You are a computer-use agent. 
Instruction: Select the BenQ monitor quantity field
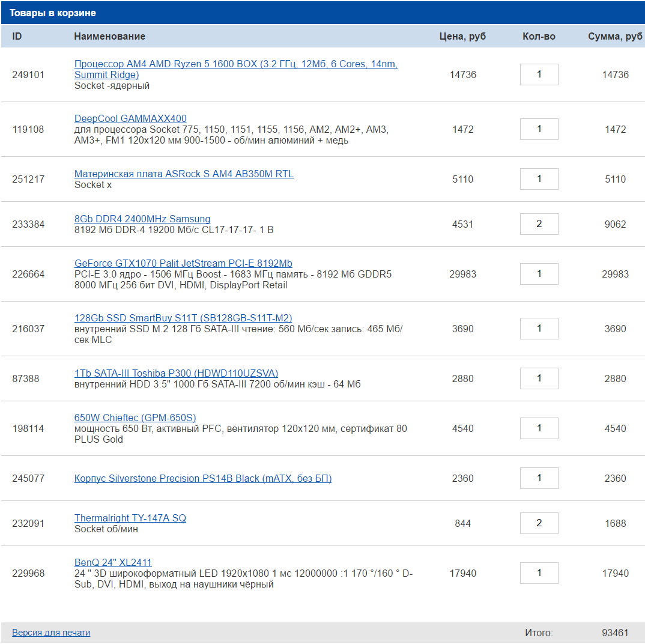point(539,573)
